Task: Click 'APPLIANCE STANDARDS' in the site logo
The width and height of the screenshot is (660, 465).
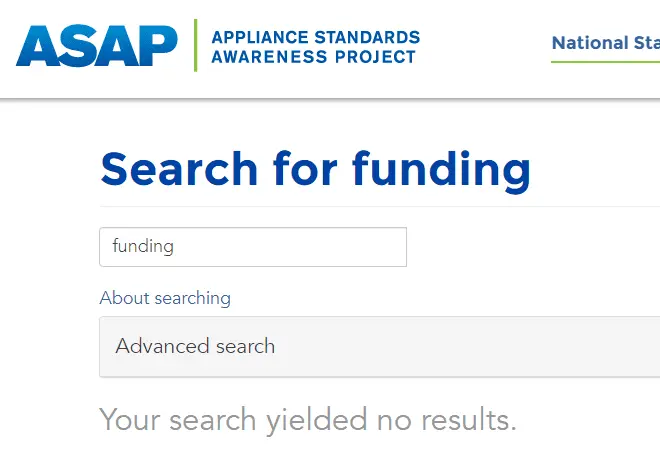Action: click(315, 38)
